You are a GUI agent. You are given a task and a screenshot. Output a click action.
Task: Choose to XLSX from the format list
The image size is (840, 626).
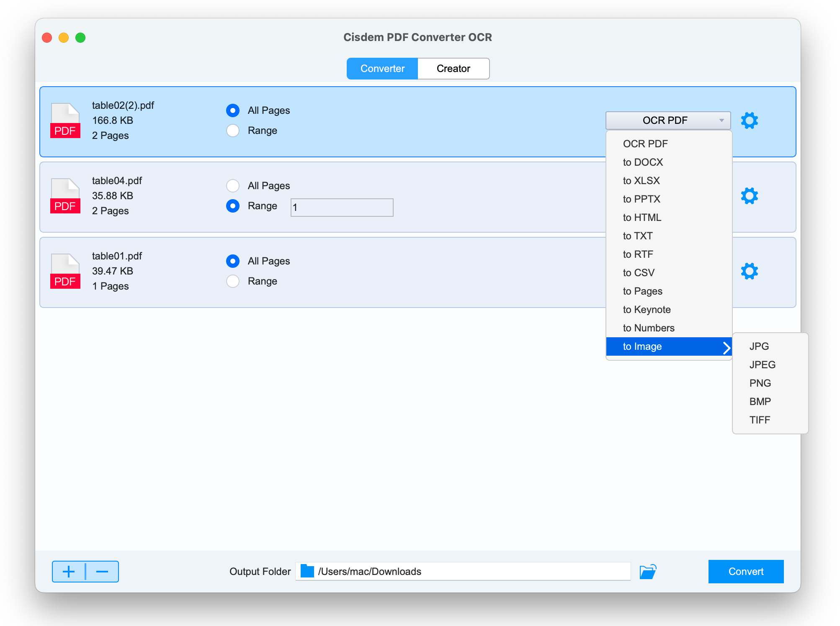pos(642,181)
